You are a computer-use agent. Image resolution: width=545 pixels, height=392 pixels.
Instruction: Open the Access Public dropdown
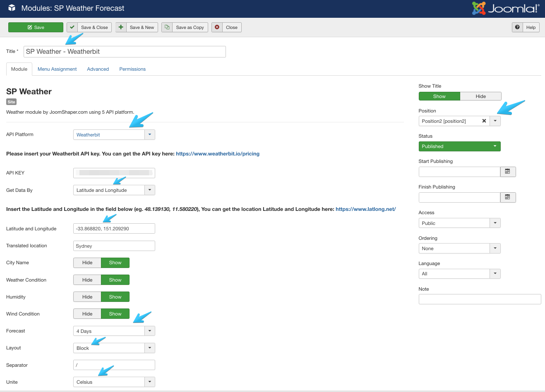pos(460,223)
